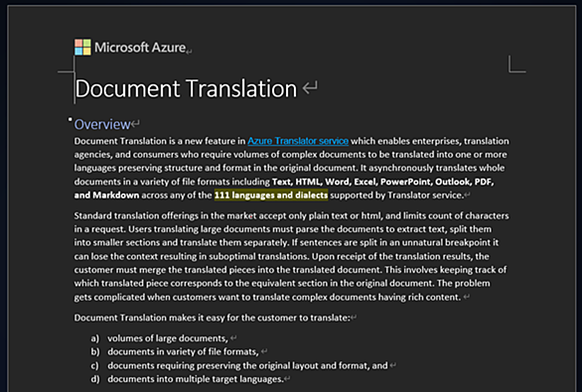Open the Azure Translator service hyperlink

pos(298,141)
